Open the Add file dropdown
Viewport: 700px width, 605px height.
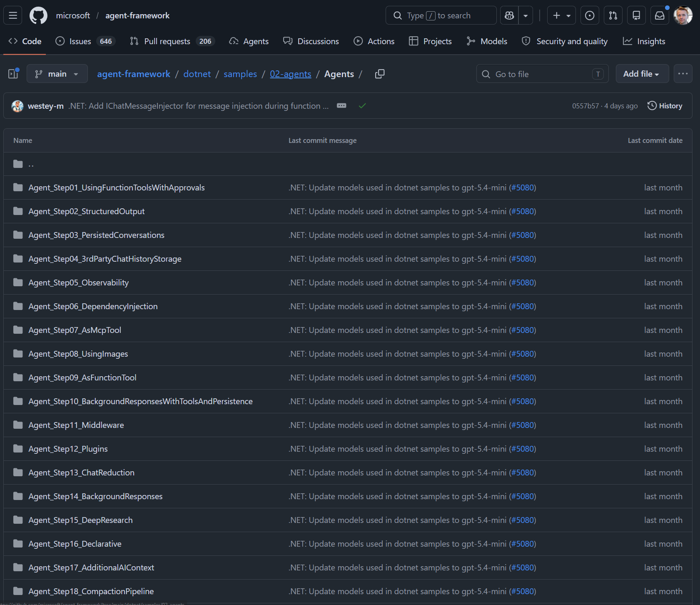[x=642, y=74]
